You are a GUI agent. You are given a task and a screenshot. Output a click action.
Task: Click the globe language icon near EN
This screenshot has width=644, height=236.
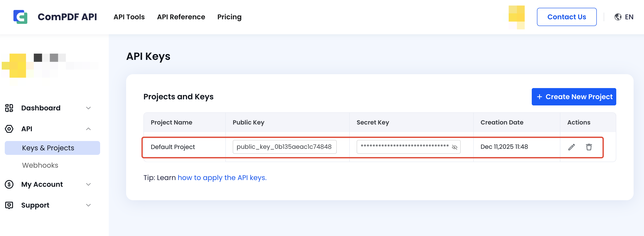coord(618,17)
